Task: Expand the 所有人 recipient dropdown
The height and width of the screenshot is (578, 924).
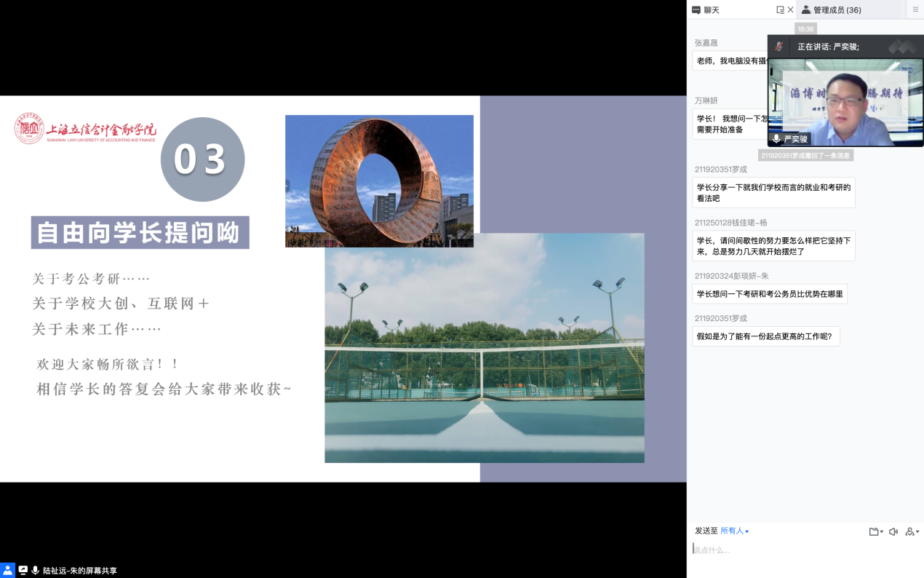Action: coord(734,531)
